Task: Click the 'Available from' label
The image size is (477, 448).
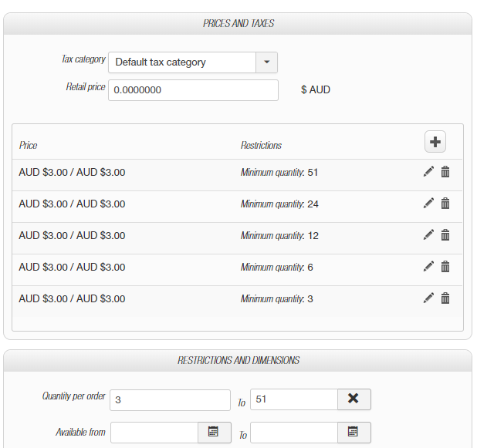Action: (x=80, y=432)
